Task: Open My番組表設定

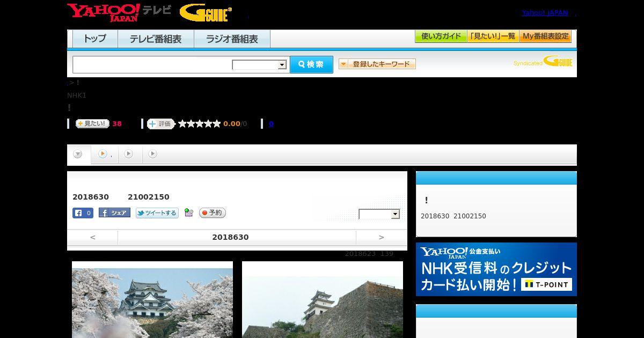Action: pyautogui.click(x=545, y=36)
